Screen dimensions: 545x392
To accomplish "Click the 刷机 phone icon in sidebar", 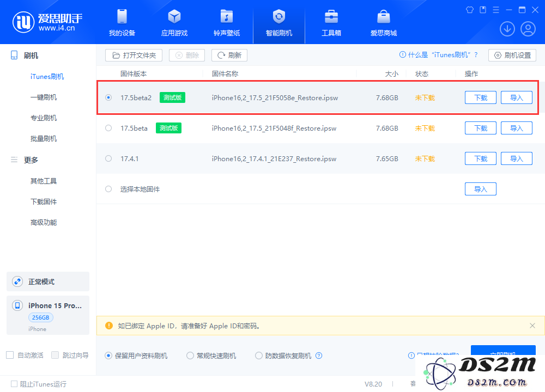I will (x=14, y=55).
